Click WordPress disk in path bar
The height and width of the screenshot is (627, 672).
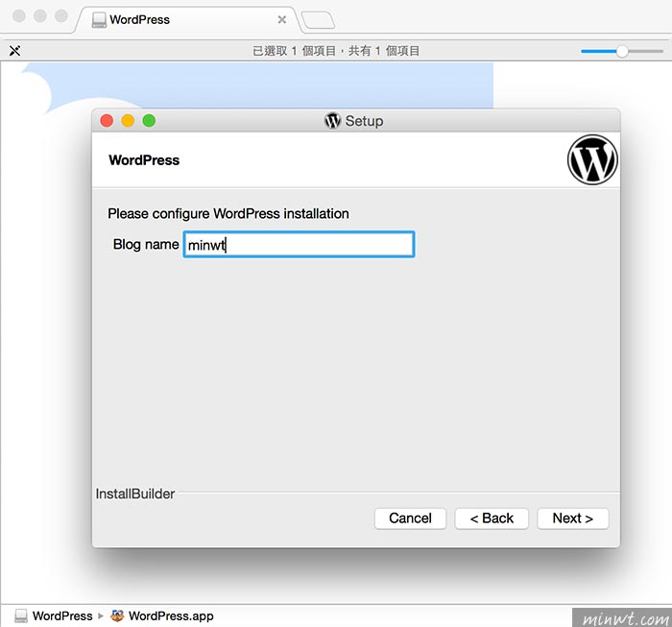pos(54,615)
